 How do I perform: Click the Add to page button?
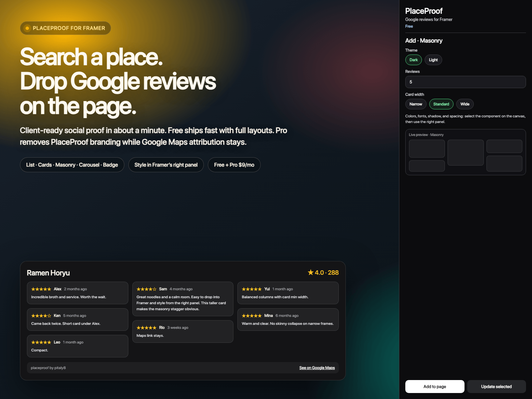click(435, 386)
